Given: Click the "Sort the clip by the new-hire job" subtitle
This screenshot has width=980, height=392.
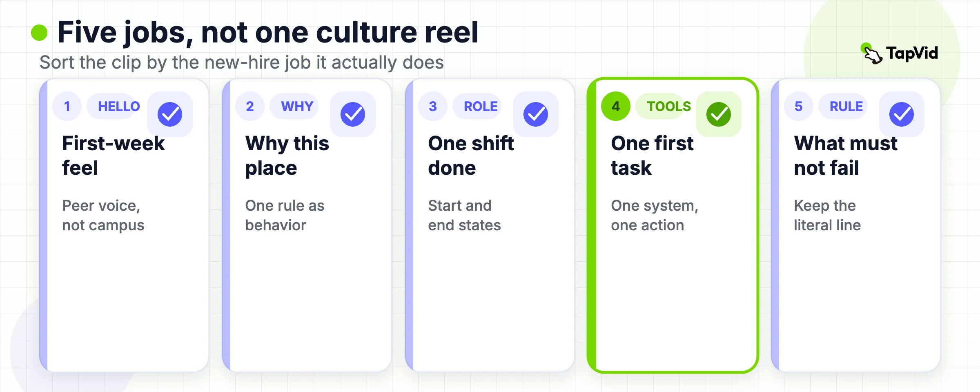Looking at the screenshot, I should [241, 62].
